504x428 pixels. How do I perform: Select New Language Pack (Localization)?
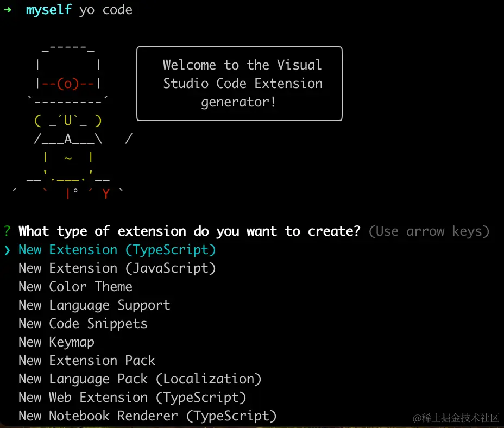(x=140, y=379)
